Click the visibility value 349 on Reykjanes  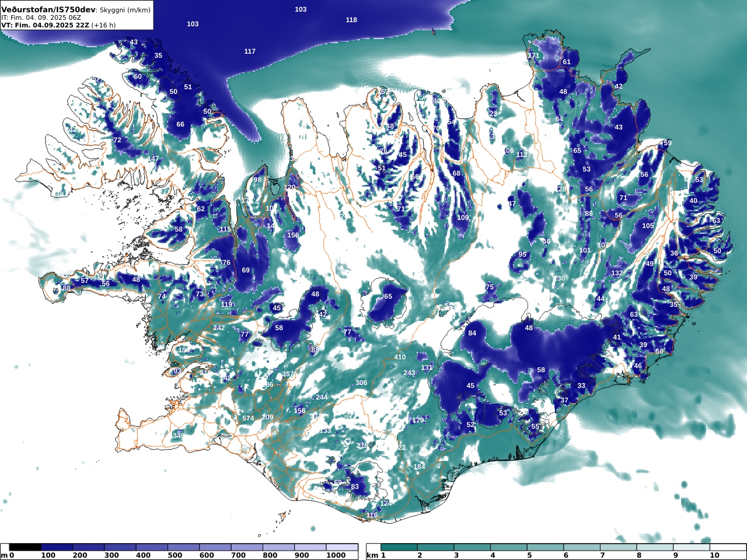tap(178, 436)
